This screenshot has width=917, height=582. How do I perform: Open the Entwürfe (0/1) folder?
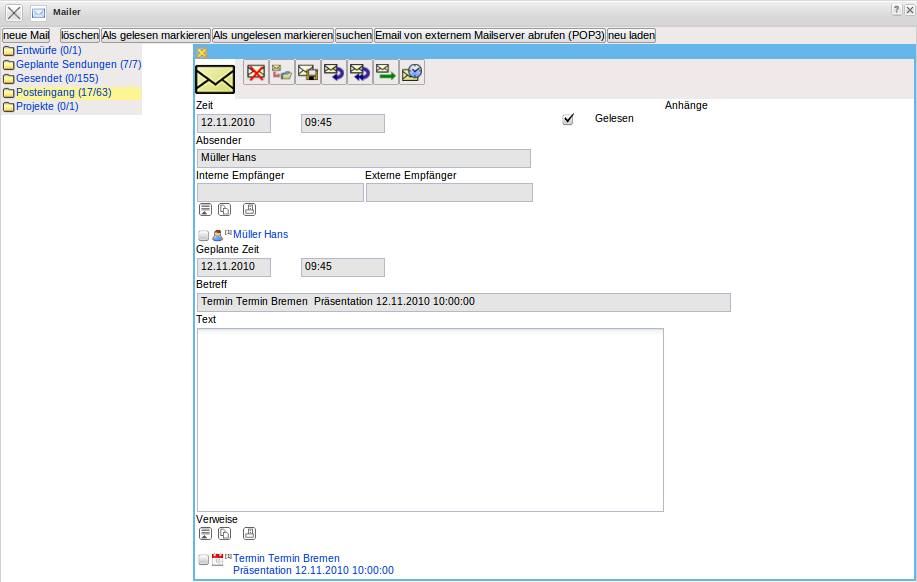coord(49,50)
